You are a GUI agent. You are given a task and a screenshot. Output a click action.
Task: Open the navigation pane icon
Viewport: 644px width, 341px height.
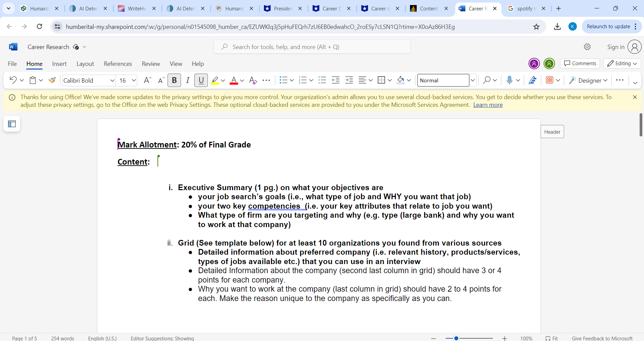coord(12,124)
